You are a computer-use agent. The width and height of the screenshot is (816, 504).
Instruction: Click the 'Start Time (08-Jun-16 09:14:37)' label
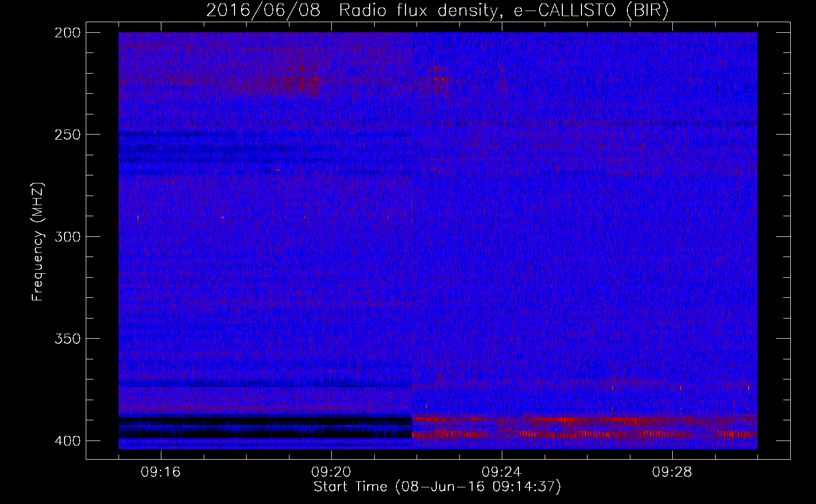437,487
